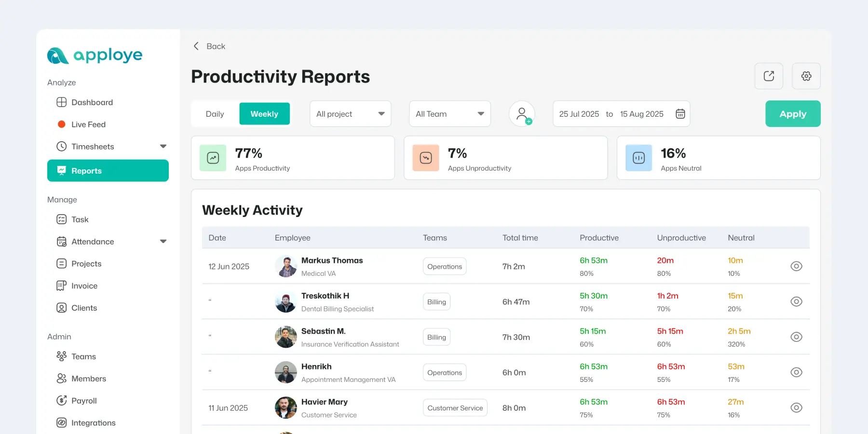The image size is (868, 434).
Task: Click the Payroll icon in sidebar
Action: (x=61, y=401)
